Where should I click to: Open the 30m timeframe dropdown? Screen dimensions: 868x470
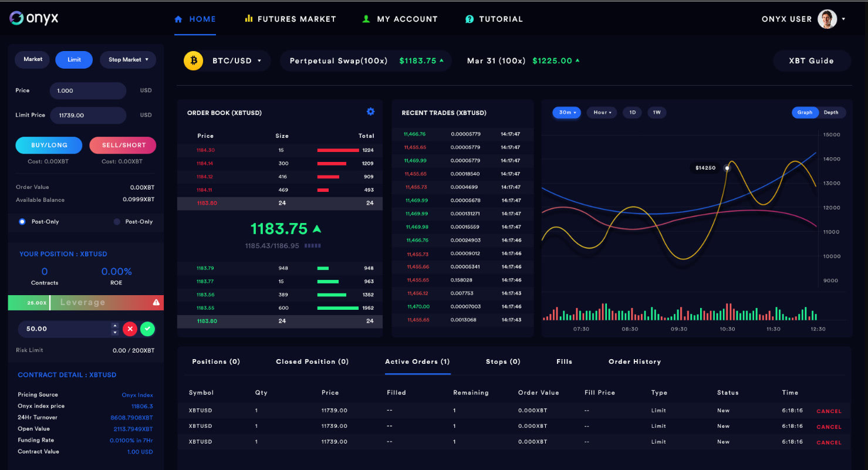click(x=566, y=112)
